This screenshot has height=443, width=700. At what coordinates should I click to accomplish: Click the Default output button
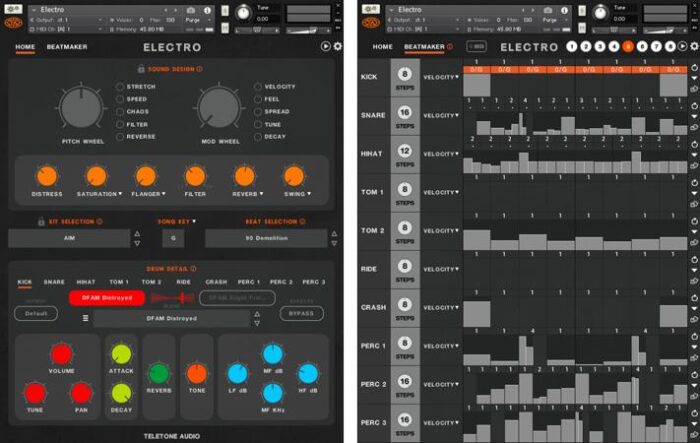click(36, 313)
